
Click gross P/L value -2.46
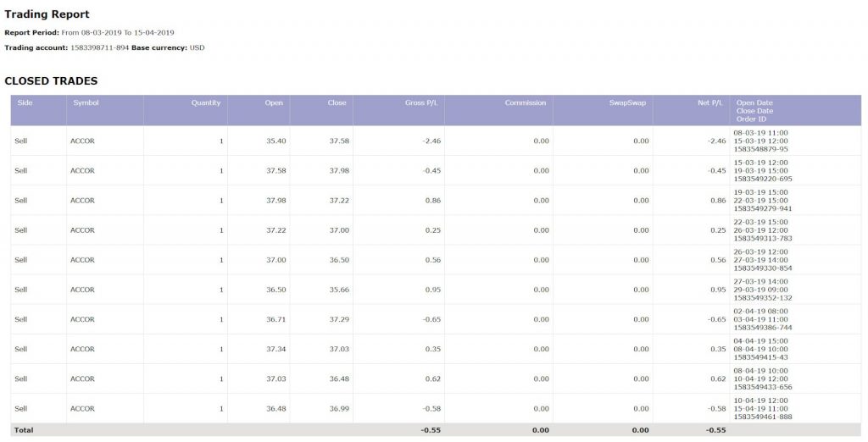tap(431, 141)
